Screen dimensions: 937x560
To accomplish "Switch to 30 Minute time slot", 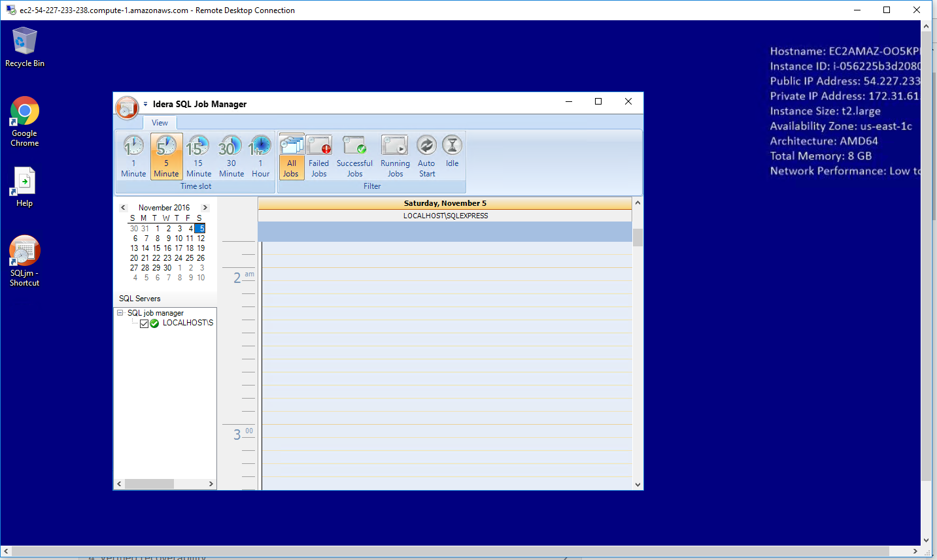I will 231,156.
